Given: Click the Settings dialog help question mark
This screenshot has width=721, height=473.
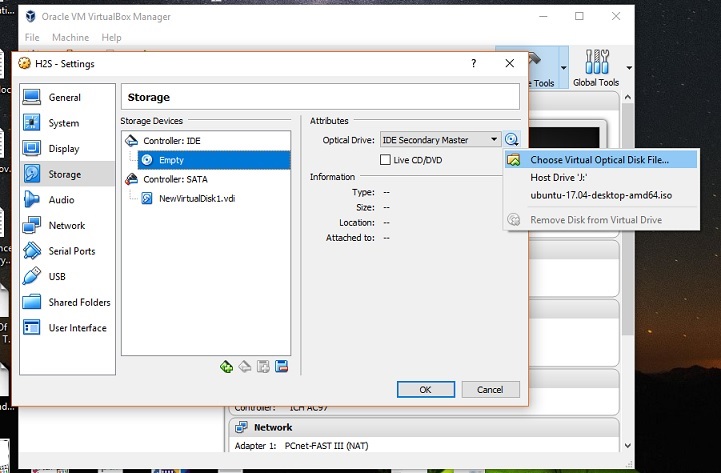Looking at the screenshot, I should [474, 63].
